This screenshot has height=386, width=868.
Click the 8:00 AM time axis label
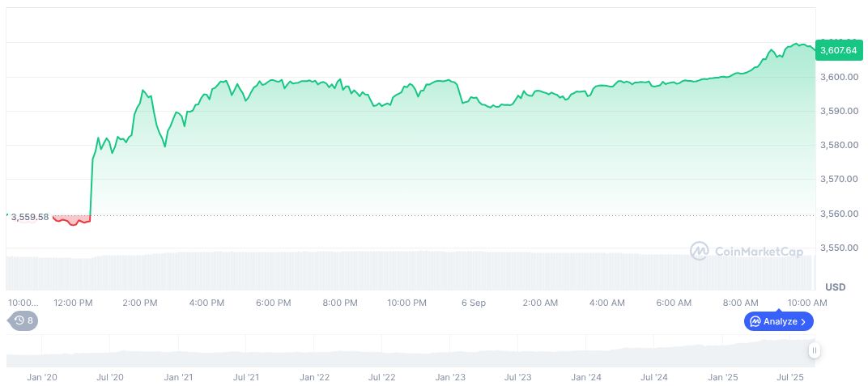(740, 303)
